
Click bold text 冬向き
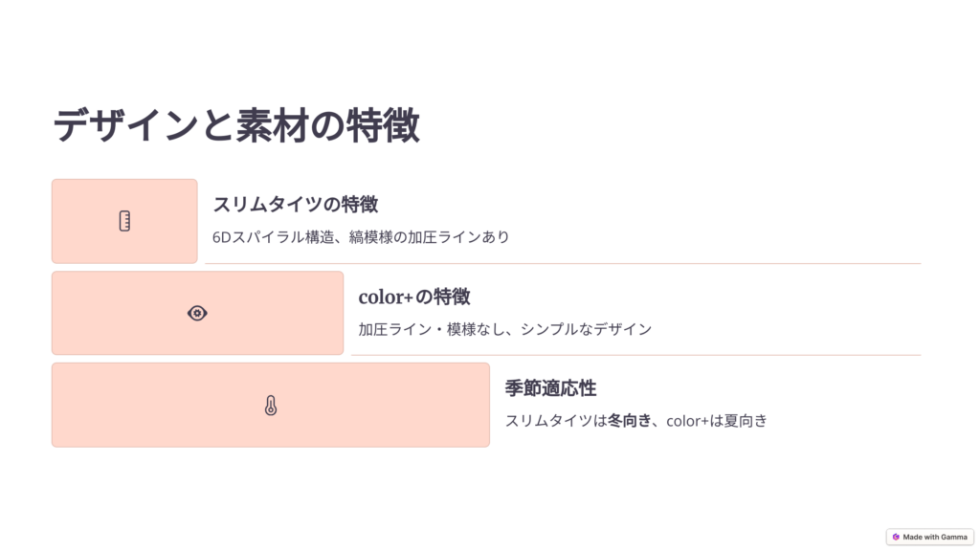[630, 421]
